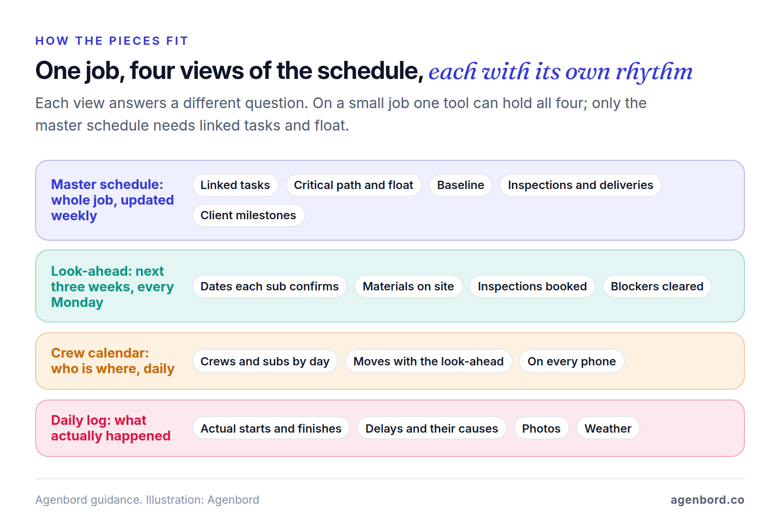Click the italic 'each with its own rhythm' text

(x=561, y=72)
